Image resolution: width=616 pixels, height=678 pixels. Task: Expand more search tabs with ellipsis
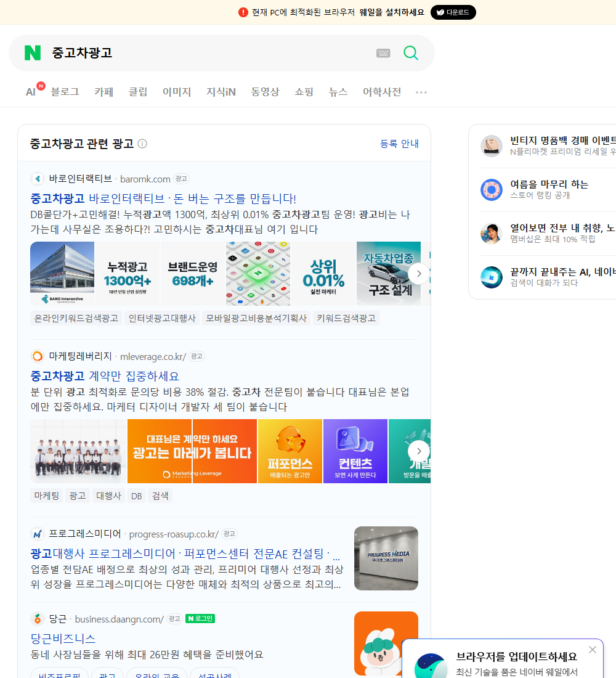pos(421,92)
